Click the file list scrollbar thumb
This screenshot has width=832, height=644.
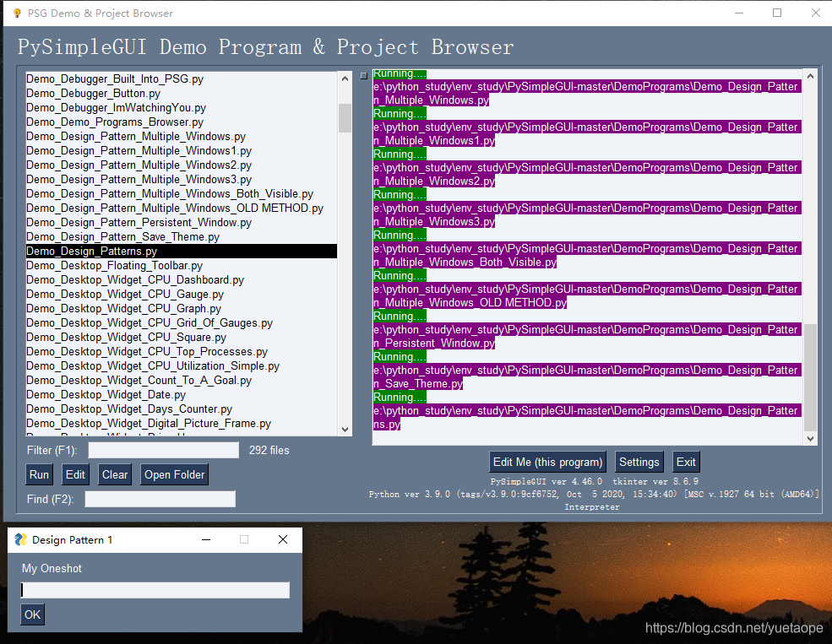(x=345, y=117)
